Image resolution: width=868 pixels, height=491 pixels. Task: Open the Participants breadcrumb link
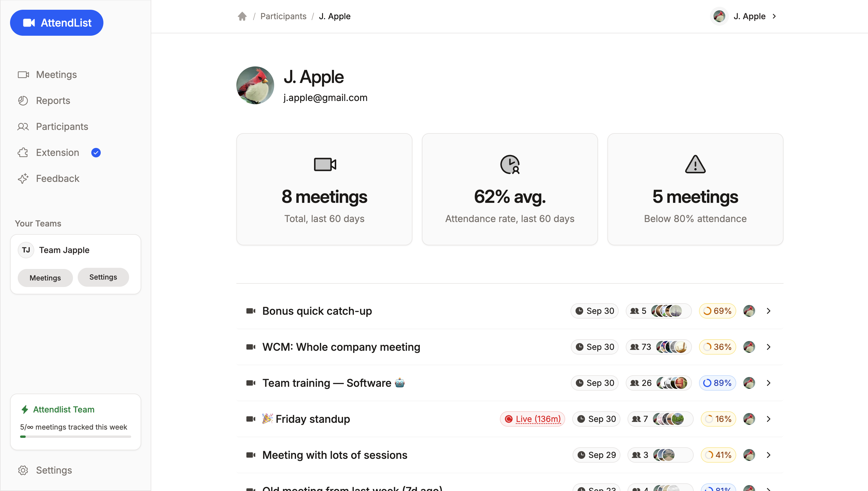[283, 16]
